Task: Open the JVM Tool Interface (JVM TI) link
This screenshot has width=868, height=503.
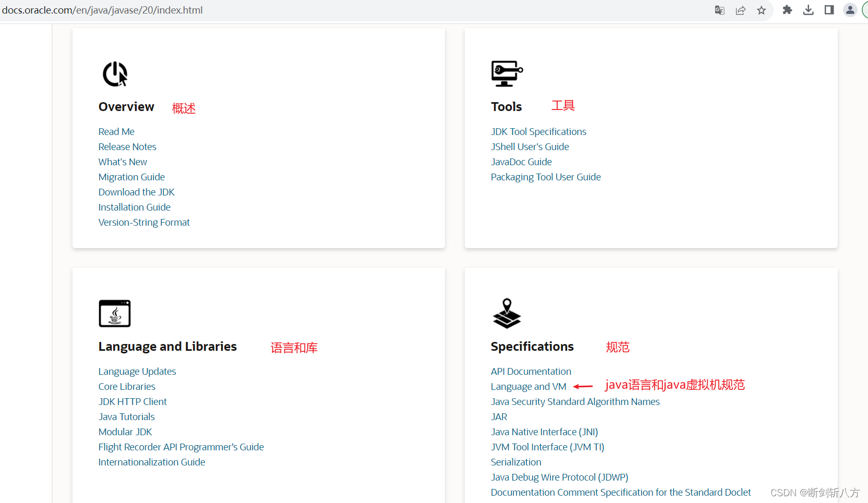Action: [548, 447]
